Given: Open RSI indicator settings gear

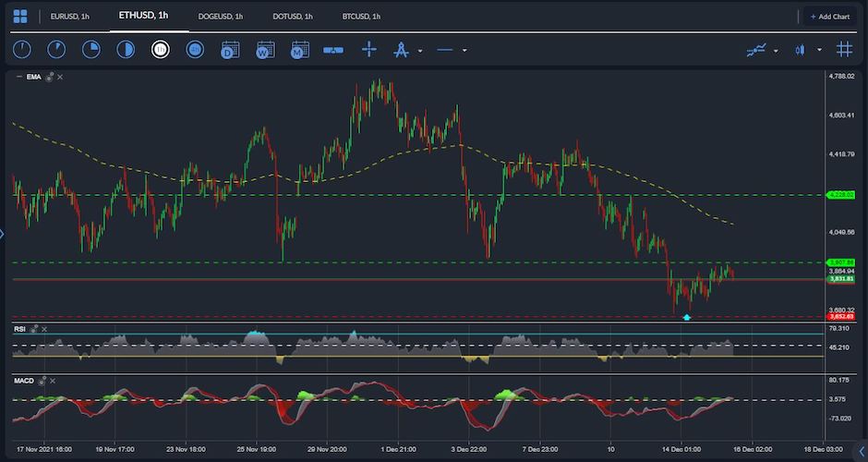Looking at the screenshot, I should [x=34, y=329].
